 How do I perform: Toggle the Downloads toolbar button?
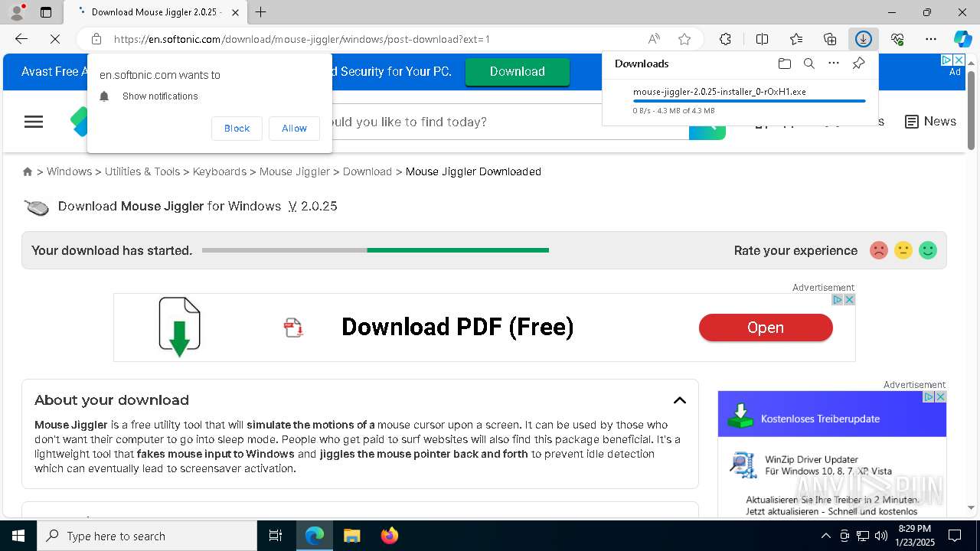(864, 39)
